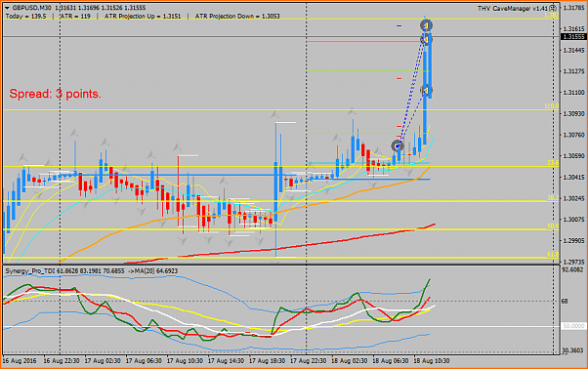Click the '1.30075' price axis value

573,220
